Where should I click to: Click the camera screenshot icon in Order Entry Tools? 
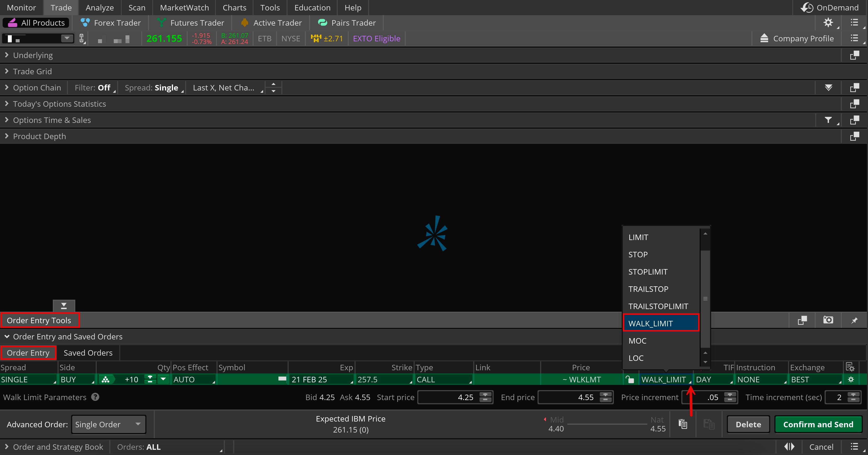pos(828,320)
